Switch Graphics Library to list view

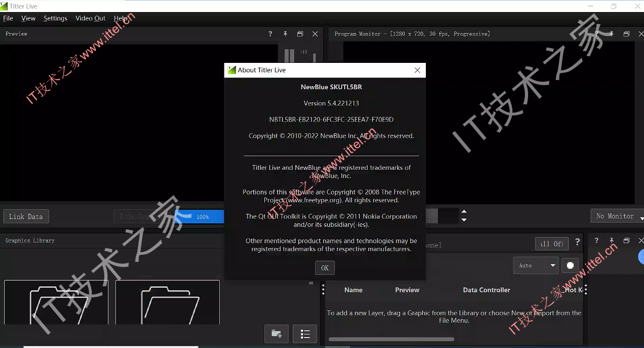pos(305,334)
